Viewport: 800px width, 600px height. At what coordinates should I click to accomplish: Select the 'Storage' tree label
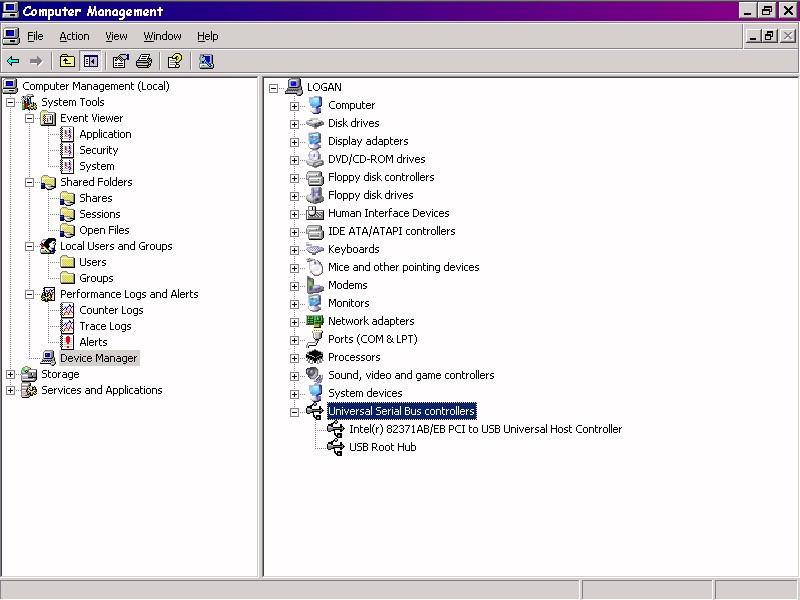pyautogui.click(x=60, y=374)
